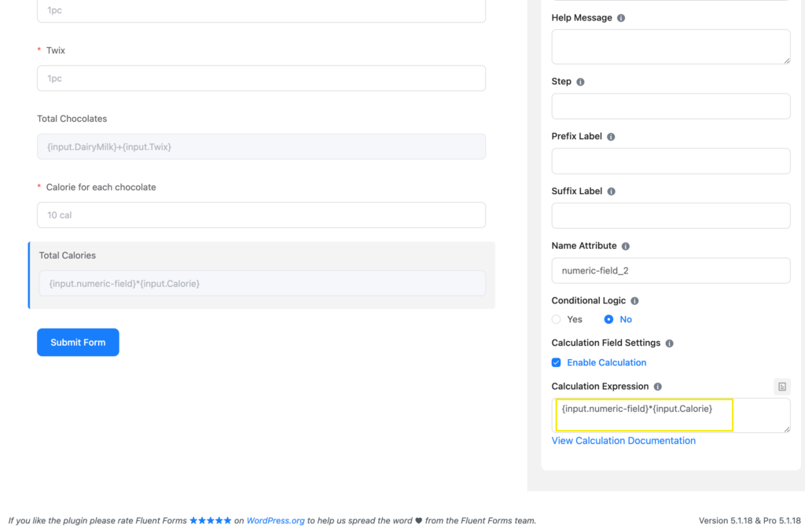
Task: Click info icon beside Calculation Field Settings
Action: 670,343
